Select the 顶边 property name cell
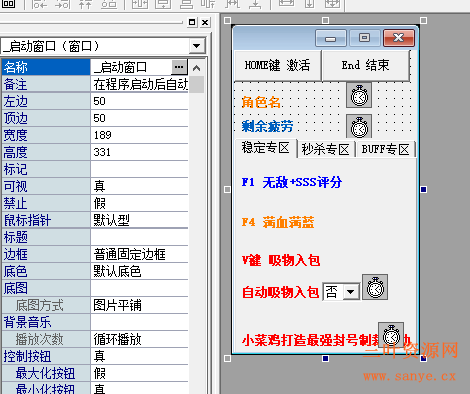470x394 pixels. (x=46, y=118)
